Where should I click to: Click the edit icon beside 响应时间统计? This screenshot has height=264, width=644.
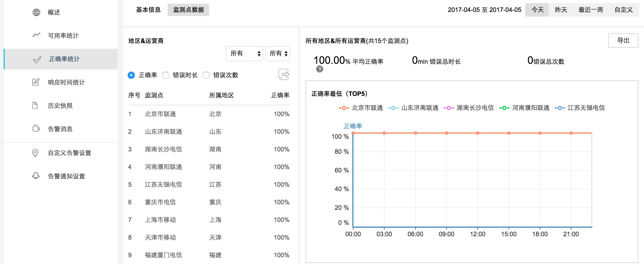click(36, 82)
